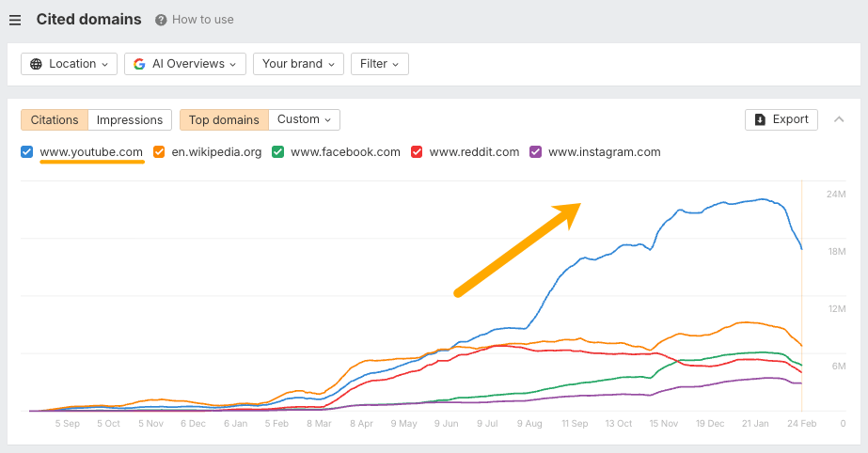Uncheck the www.youtube.com checkbox
Viewport: 868px width, 453px height.
(27, 151)
